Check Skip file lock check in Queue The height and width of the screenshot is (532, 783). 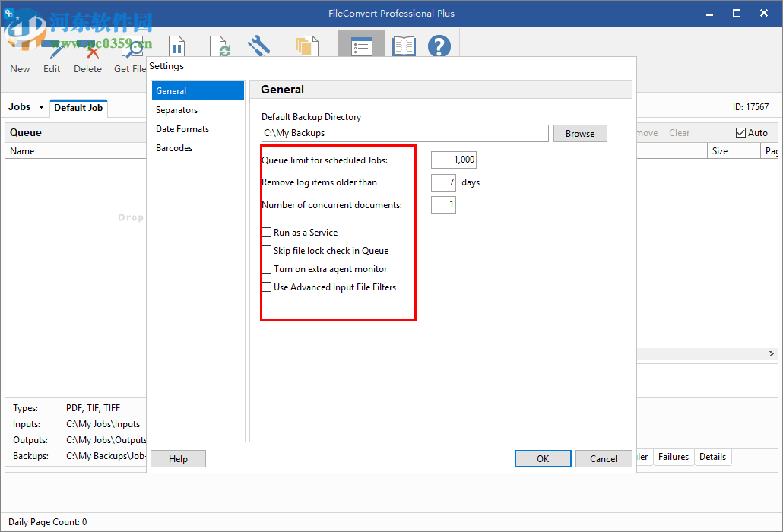pos(267,250)
